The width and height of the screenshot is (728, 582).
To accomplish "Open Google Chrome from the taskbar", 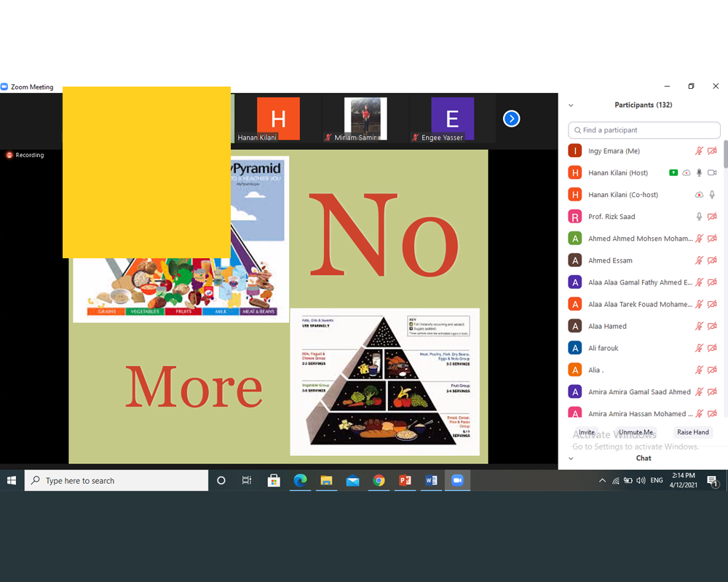I will (379, 481).
